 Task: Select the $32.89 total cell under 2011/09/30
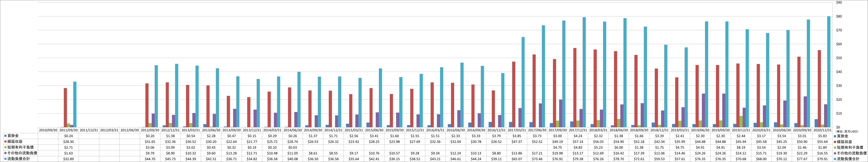point(68,159)
